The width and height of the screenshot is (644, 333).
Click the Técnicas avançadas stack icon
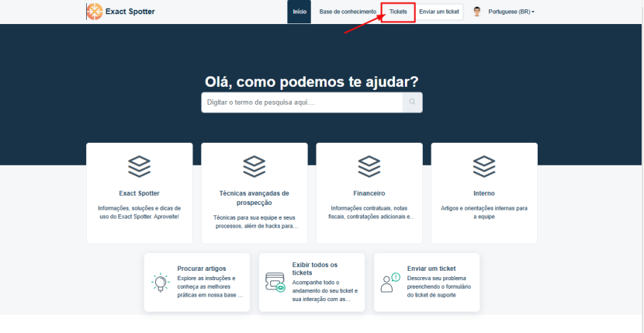click(254, 166)
